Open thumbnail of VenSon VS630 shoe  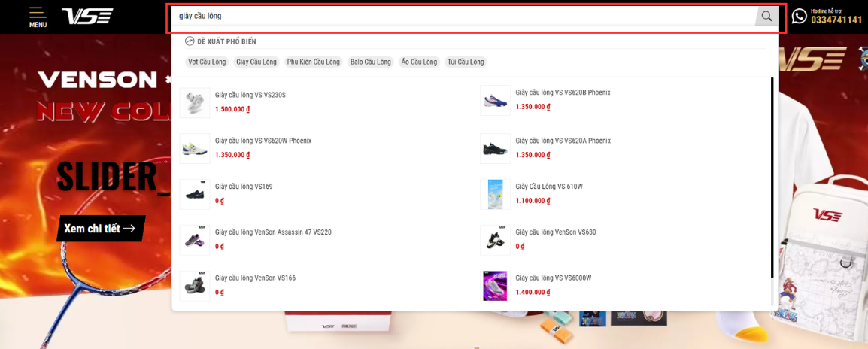[495, 239]
